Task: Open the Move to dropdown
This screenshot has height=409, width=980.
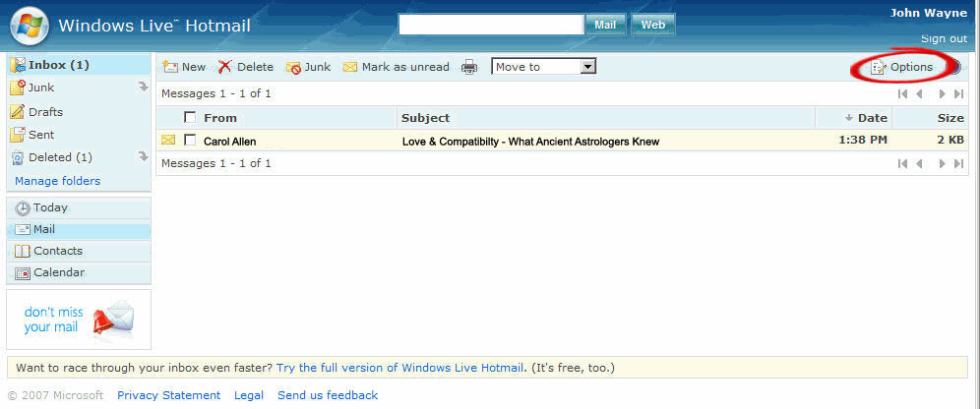Action: (544, 67)
